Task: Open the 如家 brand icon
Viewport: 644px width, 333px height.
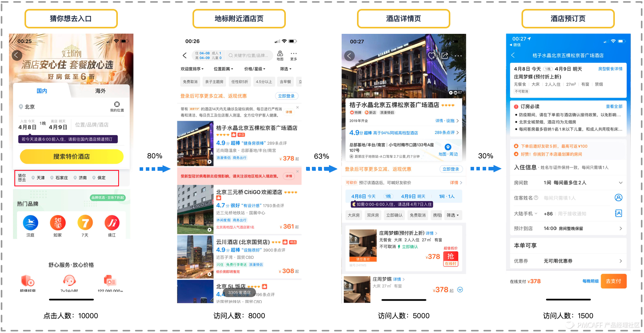Action: click(x=58, y=223)
